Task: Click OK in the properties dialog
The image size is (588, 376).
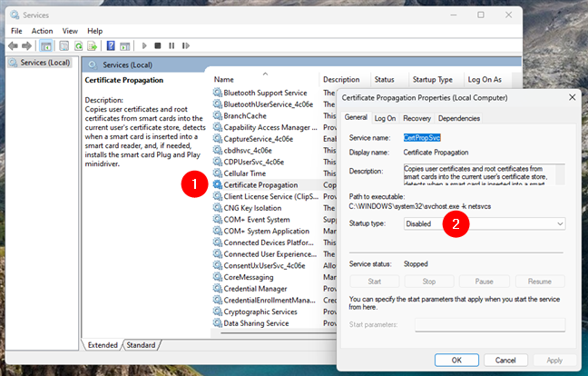Action: pyautogui.click(x=456, y=361)
